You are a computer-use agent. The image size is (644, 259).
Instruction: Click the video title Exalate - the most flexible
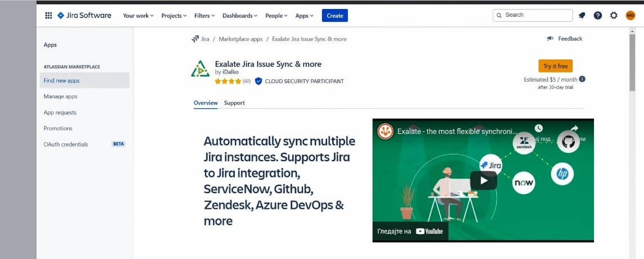click(457, 132)
